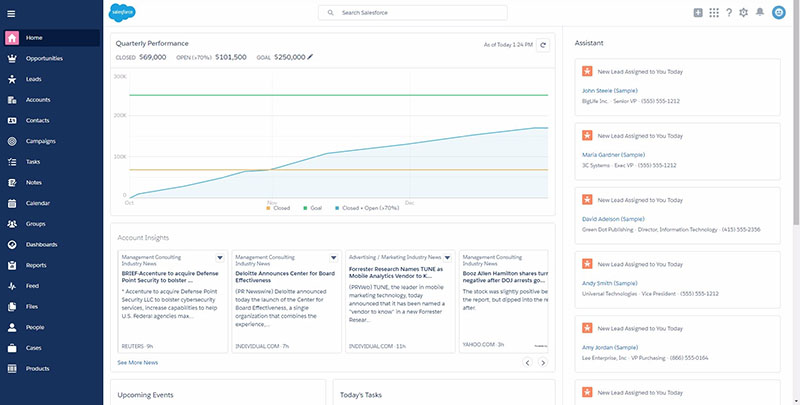Click the Closed + Open legend swatch
The height and width of the screenshot is (405, 800).
[337, 208]
